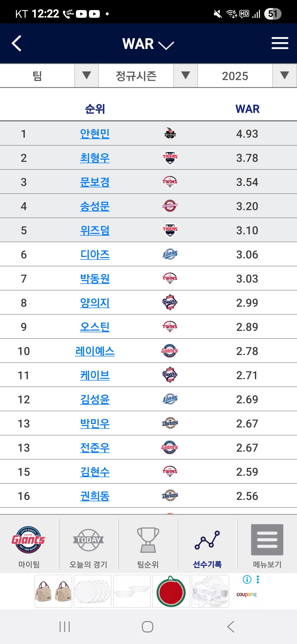Open 오늘의 경기 baseball icon

(x=88, y=540)
